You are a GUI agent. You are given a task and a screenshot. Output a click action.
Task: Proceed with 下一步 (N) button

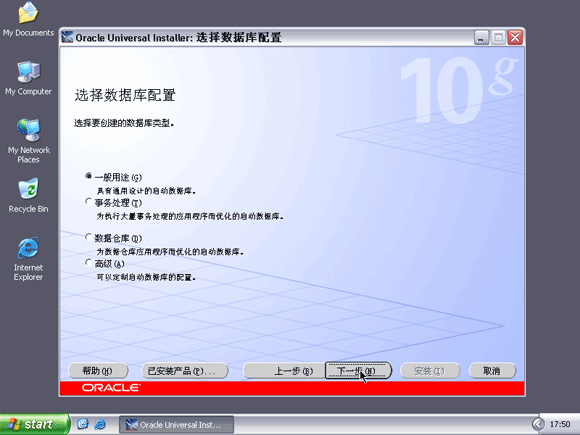click(x=358, y=371)
